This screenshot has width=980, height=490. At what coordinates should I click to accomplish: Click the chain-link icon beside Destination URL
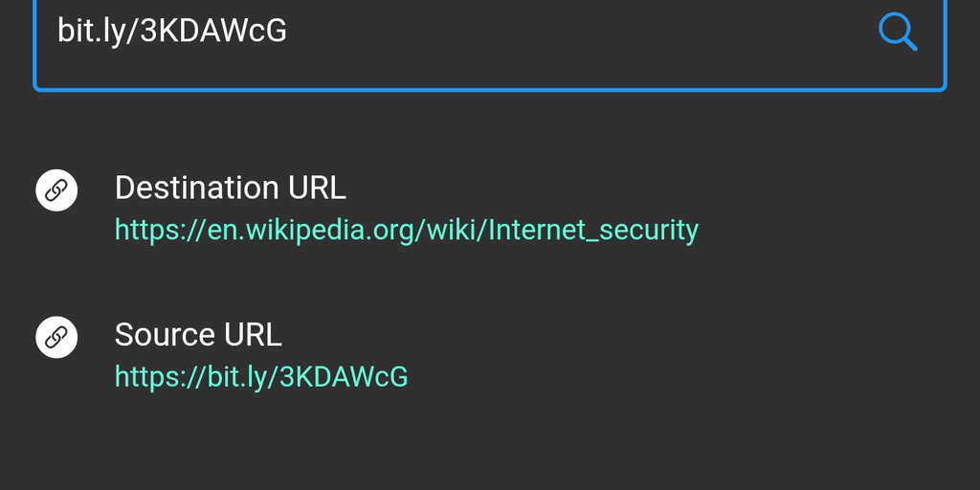pos(56,189)
